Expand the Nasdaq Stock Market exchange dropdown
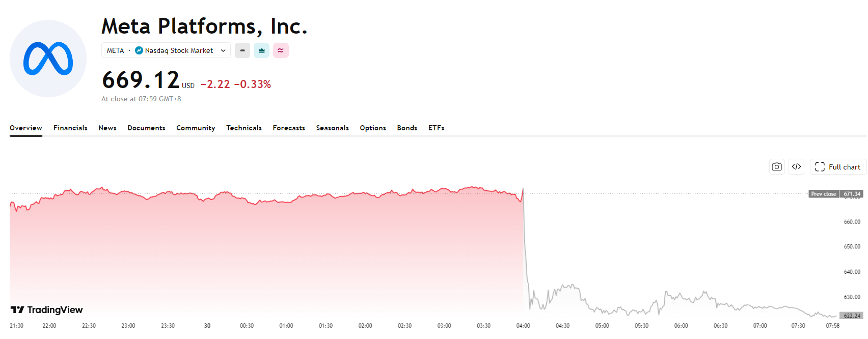Image resolution: width=868 pixels, height=339 pixels. click(223, 50)
